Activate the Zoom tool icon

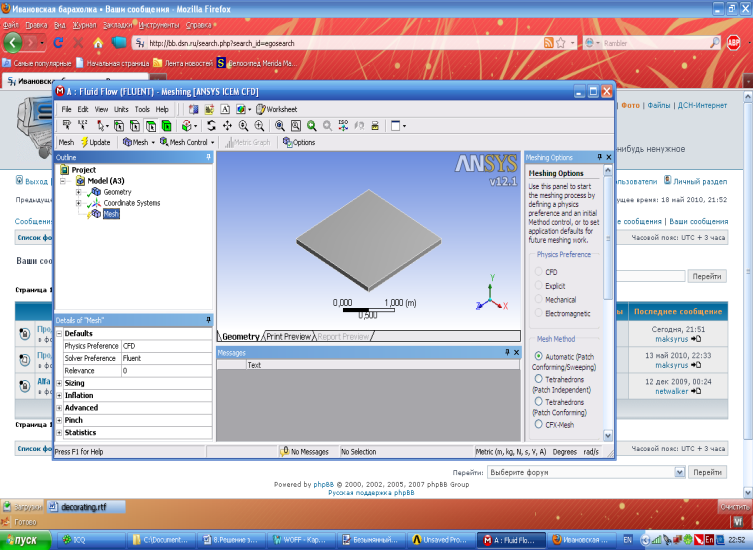click(243, 126)
